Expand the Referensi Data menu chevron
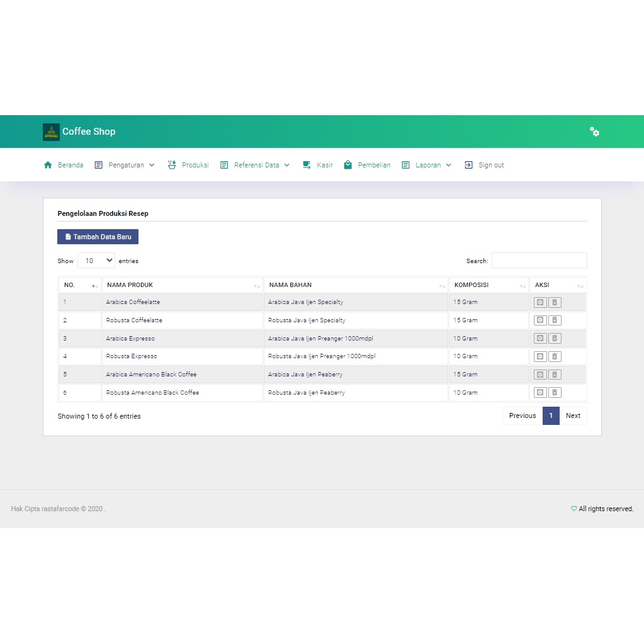The height and width of the screenshot is (644, 644). pos(286,165)
